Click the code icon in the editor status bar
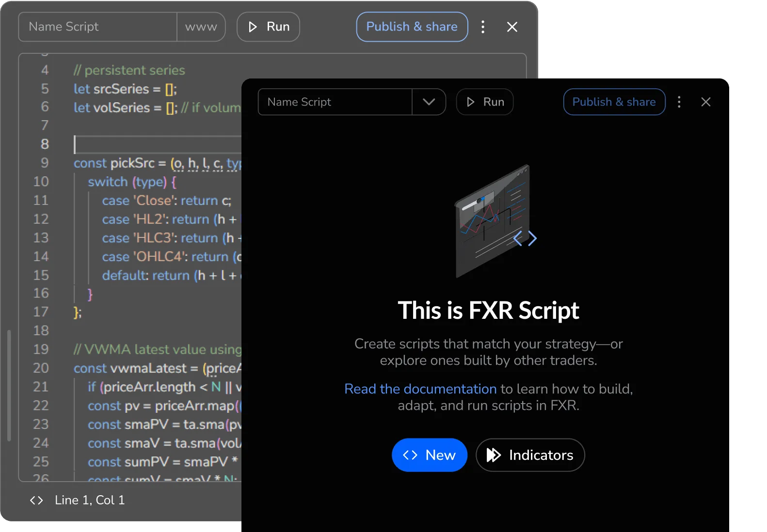The height and width of the screenshot is (532, 767). pos(36,500)
